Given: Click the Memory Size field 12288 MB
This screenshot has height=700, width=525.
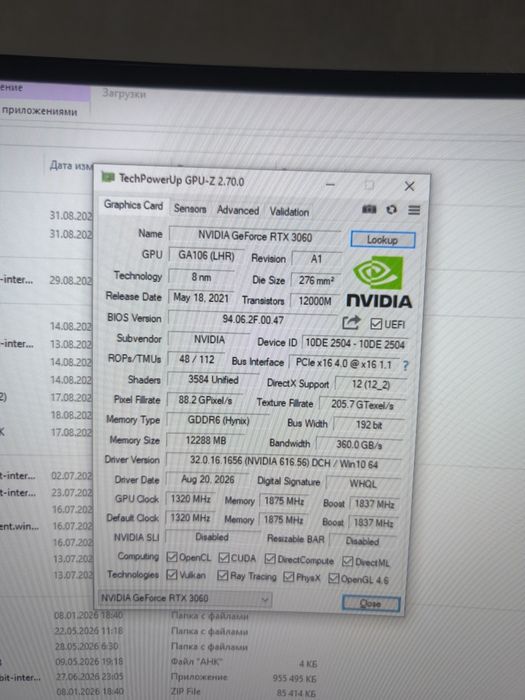Looking at the screenshot, I should click(x=205, y=440).
